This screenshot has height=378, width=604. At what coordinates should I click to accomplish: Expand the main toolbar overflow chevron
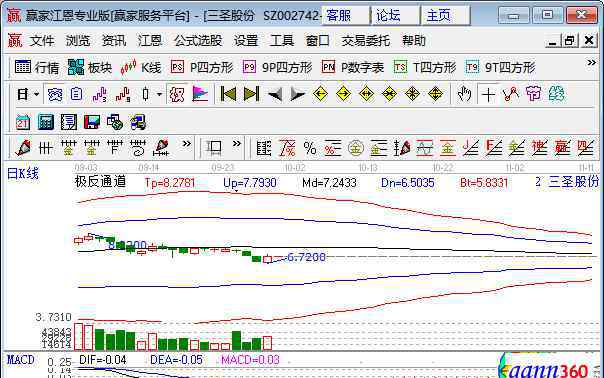(x=591, y=62)
